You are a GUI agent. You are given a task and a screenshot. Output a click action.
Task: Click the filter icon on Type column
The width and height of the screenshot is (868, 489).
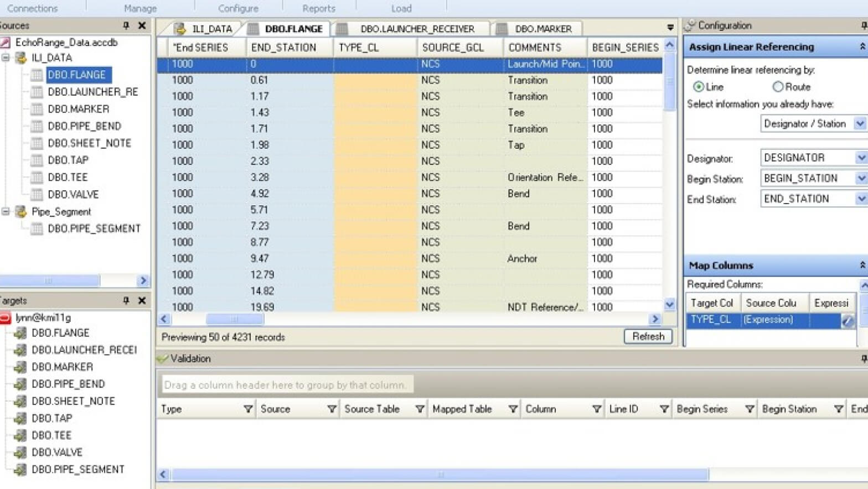pos(248,409)
